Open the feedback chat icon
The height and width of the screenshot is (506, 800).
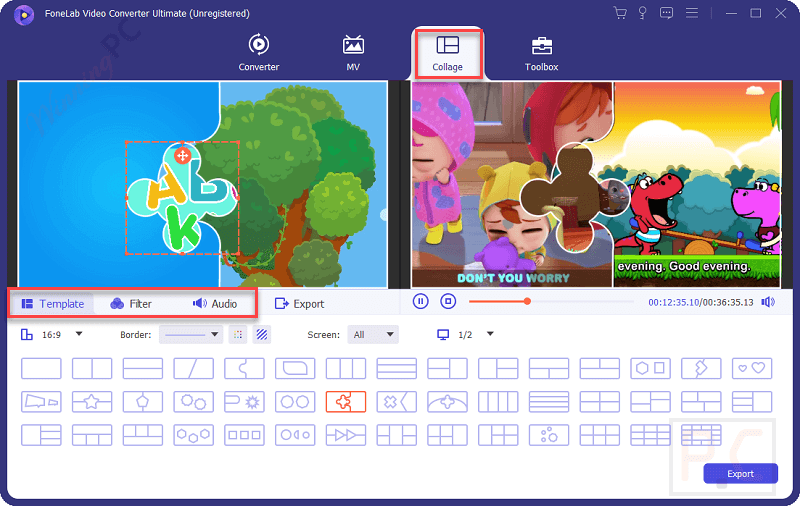(666, 13)
